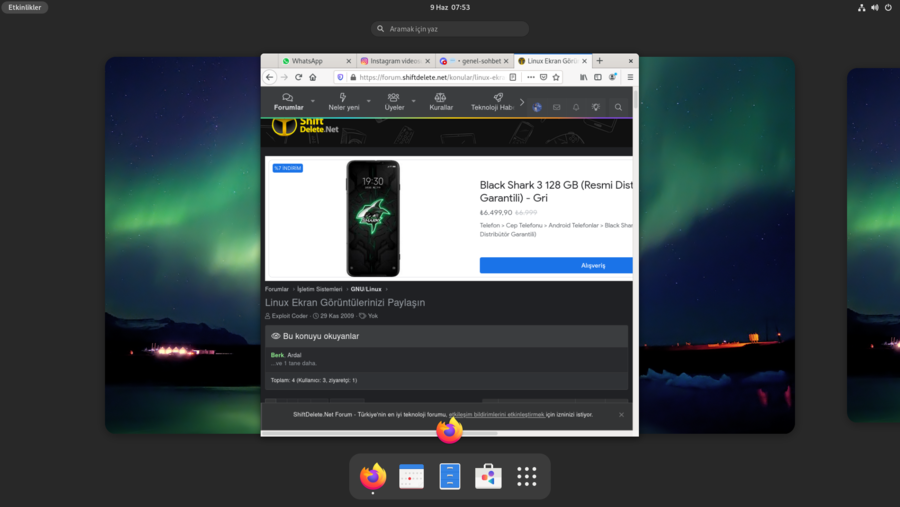Open the Firefox library icon

click(x=583, y=77)
